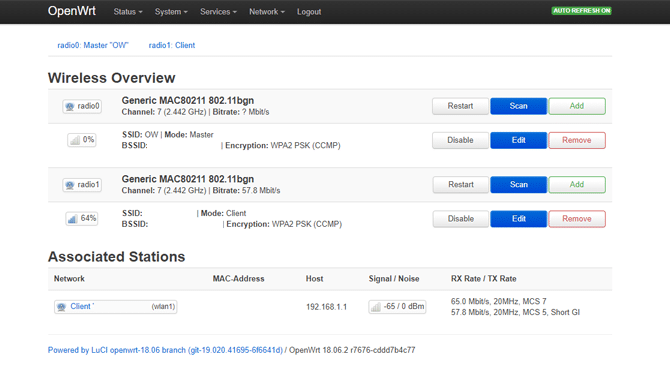Viewport: 670px width, 380px height.
Task: Click the Host column header
Action: pos(314,279)
